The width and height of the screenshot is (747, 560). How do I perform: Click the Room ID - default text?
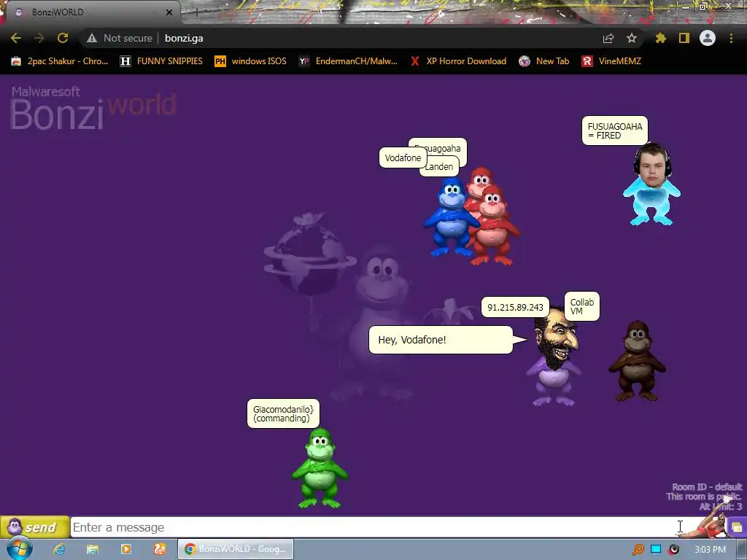[x=707, y=486]
